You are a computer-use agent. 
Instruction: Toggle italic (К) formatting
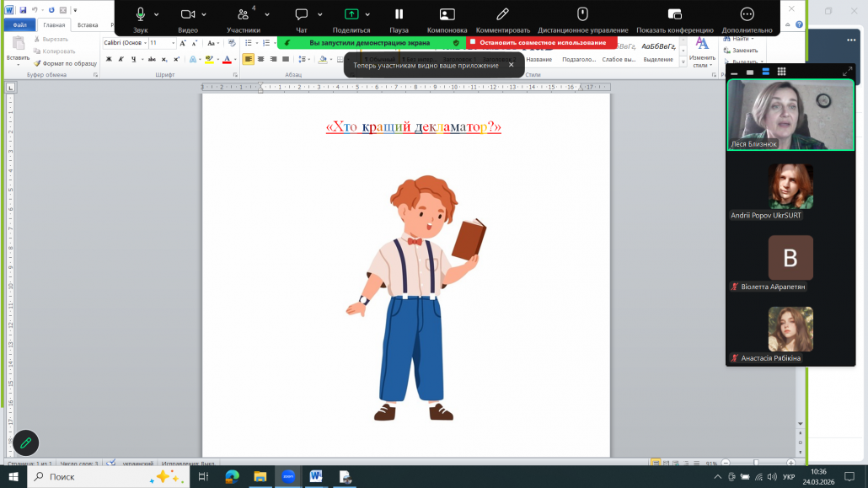pos(121,59)
